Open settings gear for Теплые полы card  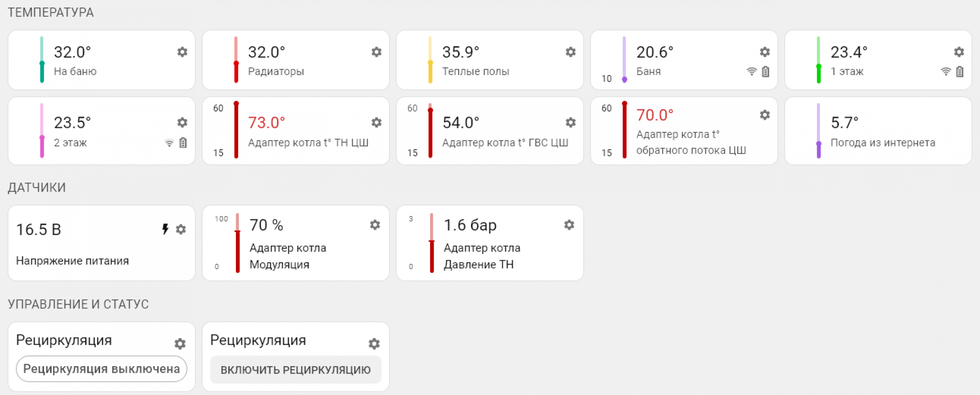[570, 52]
